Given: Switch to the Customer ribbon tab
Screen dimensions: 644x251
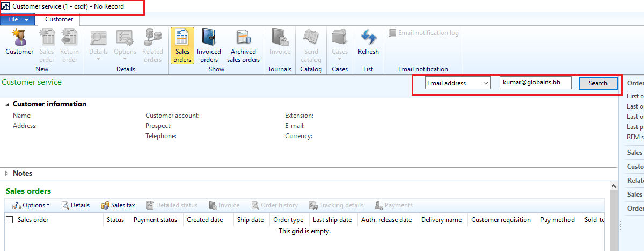Looking at the screenshot, I should point(59,19).
